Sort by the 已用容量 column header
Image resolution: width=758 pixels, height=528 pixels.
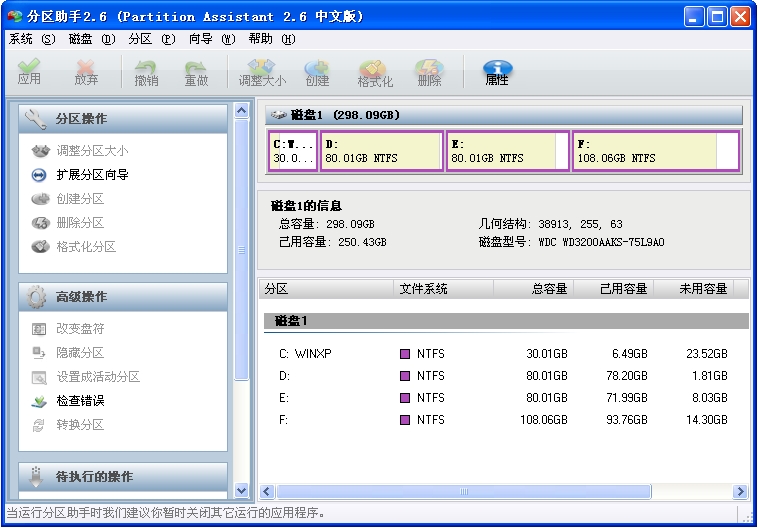[613, 289]
